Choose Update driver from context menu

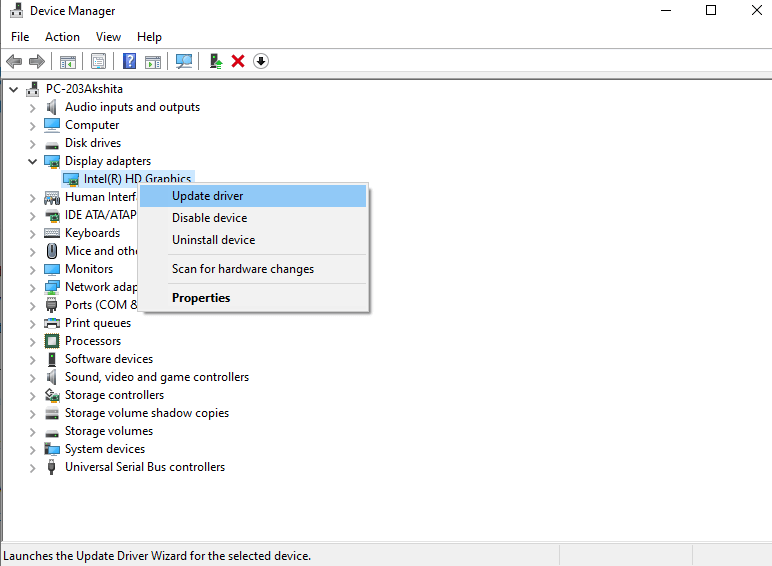(x=253, y=196)
